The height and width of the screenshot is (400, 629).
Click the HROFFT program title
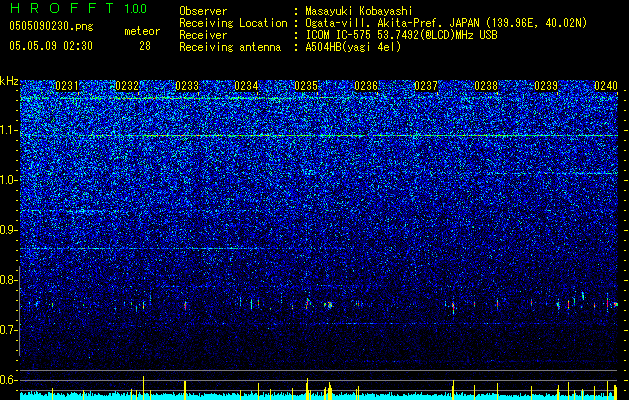62,8
